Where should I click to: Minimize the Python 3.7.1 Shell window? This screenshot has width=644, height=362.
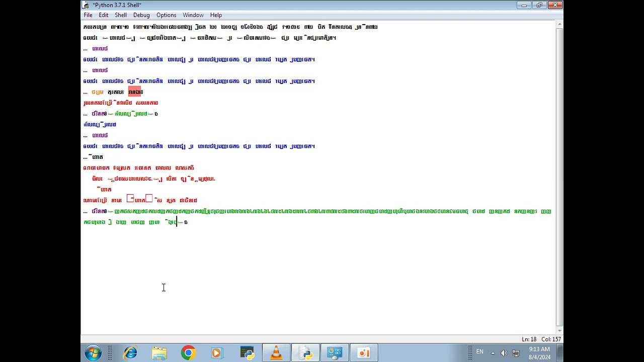(x=524, y=5)
